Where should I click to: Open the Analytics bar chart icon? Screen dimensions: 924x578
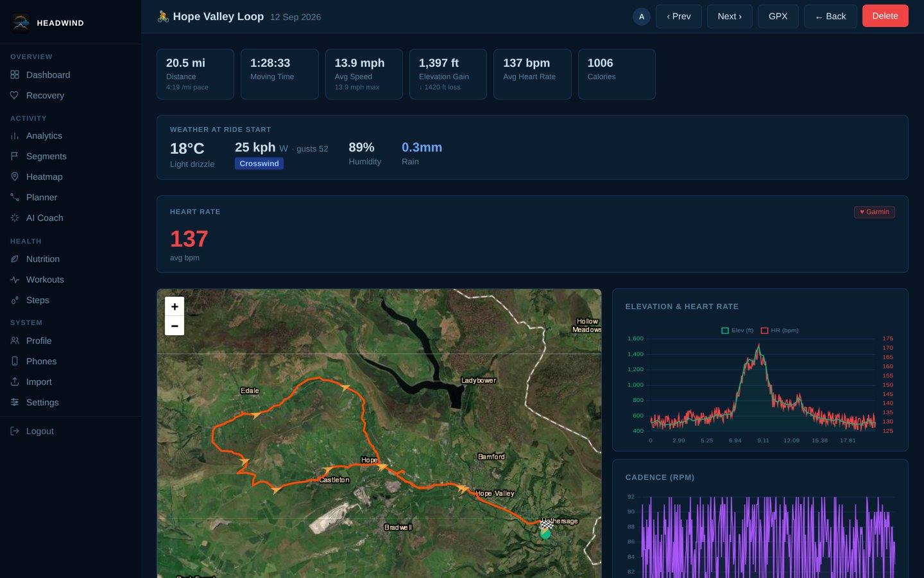[x=15, y=136]
